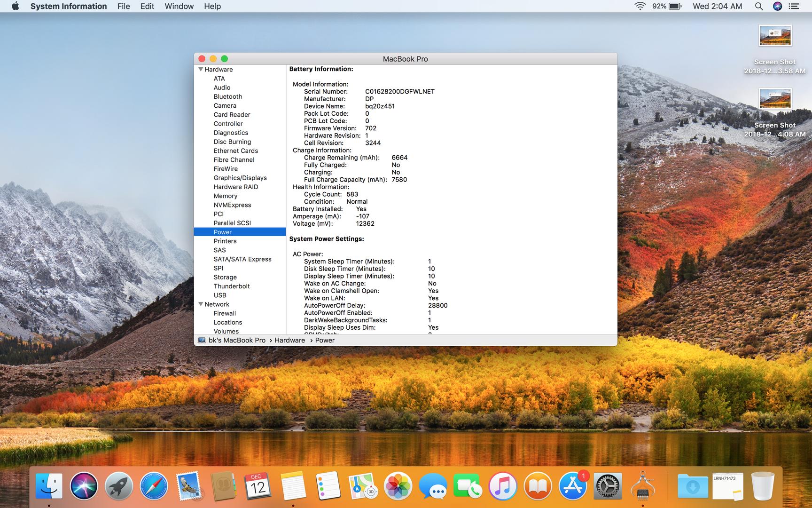Collapse the Network section triangle

(x=201, y=304)
